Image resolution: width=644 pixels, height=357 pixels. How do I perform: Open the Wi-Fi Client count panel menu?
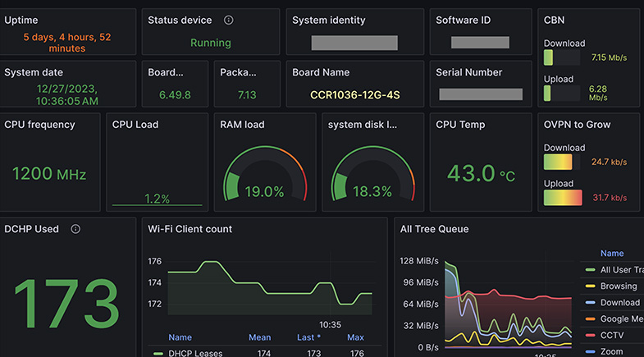pos(190,229)
